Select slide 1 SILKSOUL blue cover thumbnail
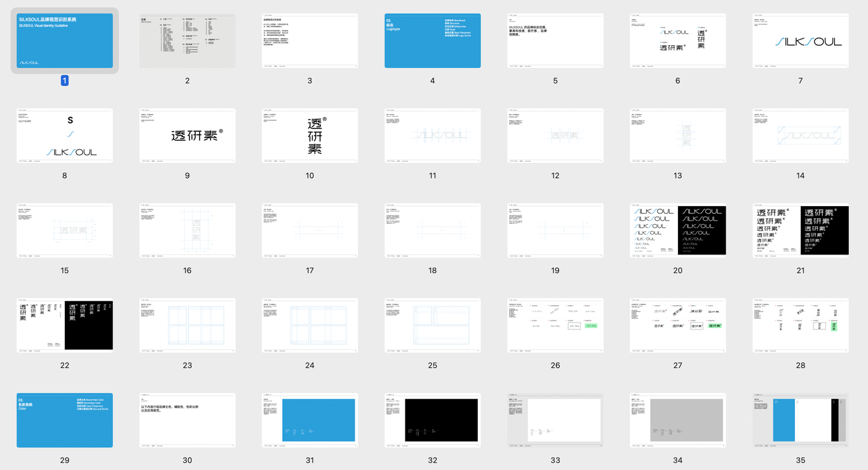 (65, 41)
